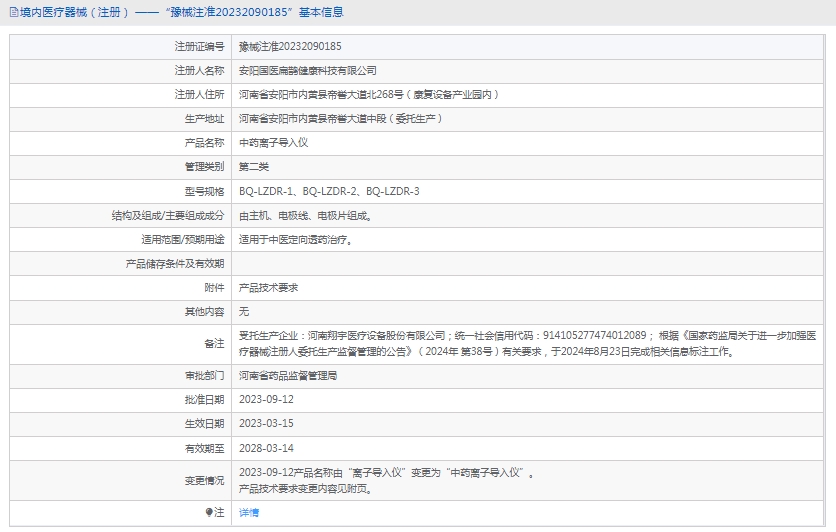Click the production address 帝喾大道中段 cell

pos(340,118)
